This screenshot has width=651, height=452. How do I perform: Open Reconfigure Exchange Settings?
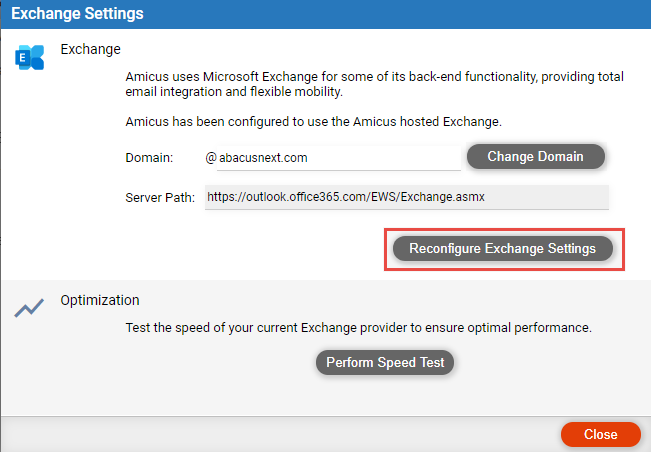[x=503, y=249]
